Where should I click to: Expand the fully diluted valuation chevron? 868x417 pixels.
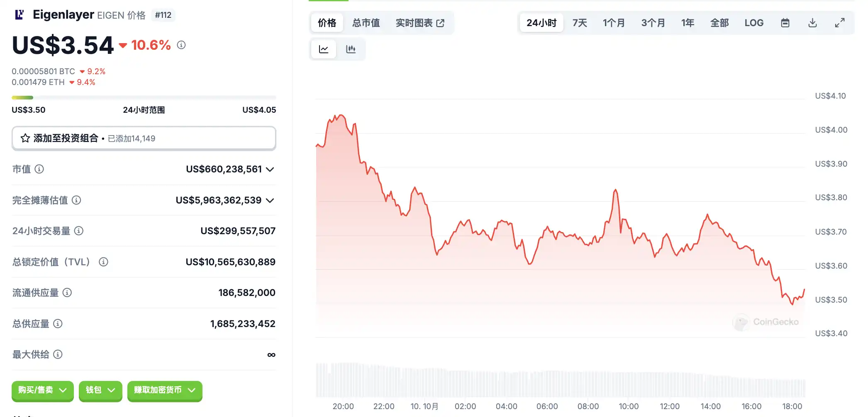point(270,200)
